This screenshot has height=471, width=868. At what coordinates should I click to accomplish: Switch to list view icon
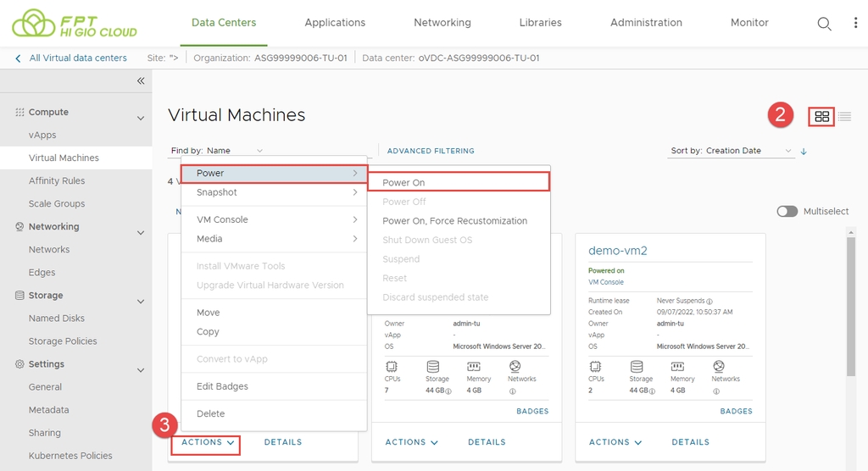click(844, 117)
